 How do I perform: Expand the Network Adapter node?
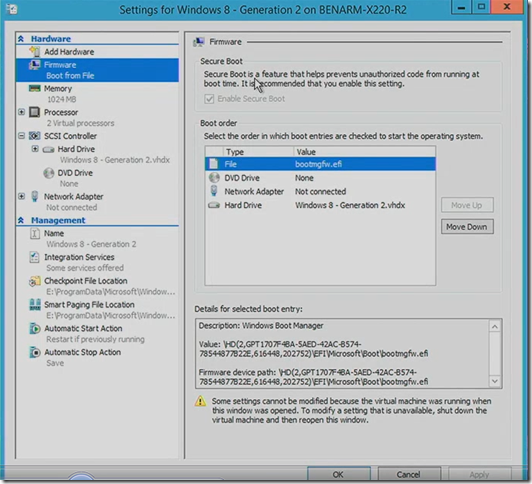click(x=21, y=196)
